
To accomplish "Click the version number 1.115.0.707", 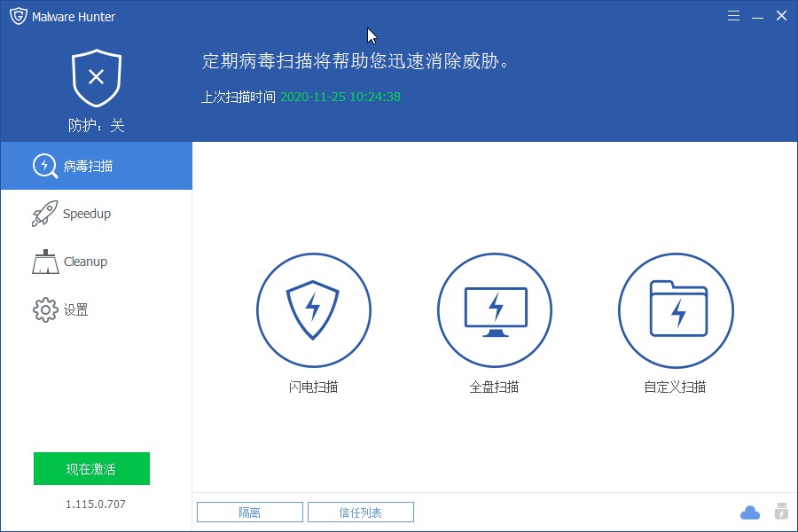I will [x=91, y=504].
